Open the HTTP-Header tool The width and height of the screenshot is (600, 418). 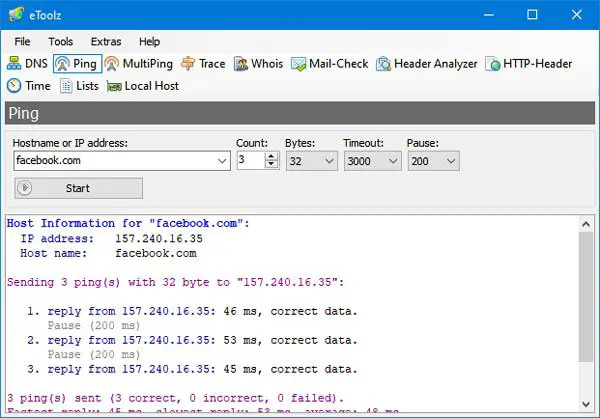528,64
